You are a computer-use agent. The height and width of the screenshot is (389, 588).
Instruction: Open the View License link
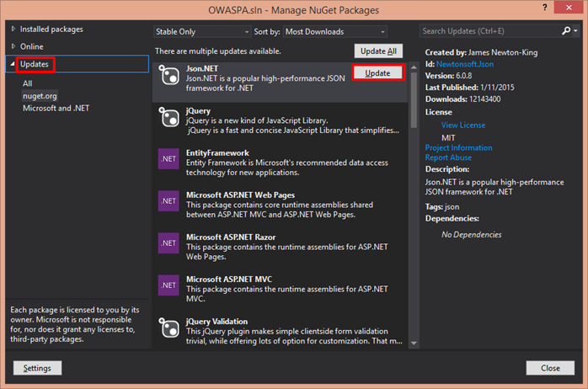tap(463, 125)
